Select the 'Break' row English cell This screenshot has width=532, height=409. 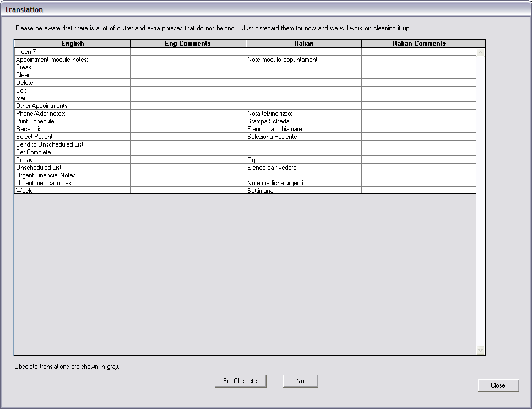(72, 67)
